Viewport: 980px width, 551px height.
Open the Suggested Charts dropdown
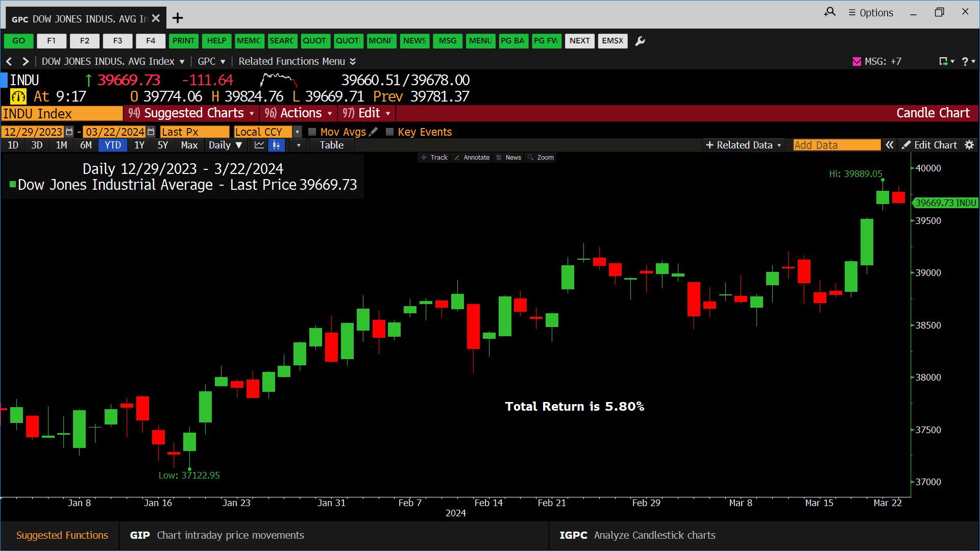pyautogui.click(x=191, y=113)
